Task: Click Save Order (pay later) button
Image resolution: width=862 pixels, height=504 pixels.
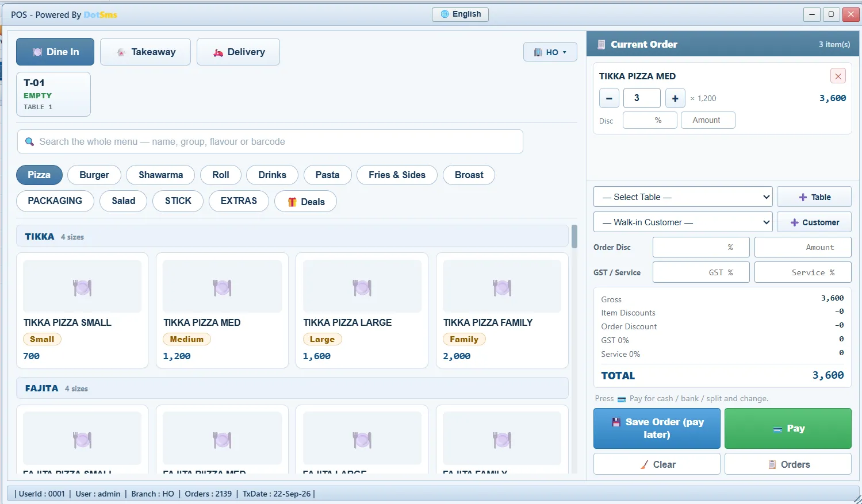Action: click(657, 428)
